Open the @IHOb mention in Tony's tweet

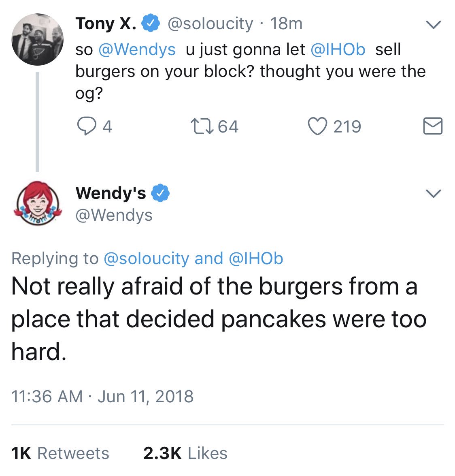point(338,49)
